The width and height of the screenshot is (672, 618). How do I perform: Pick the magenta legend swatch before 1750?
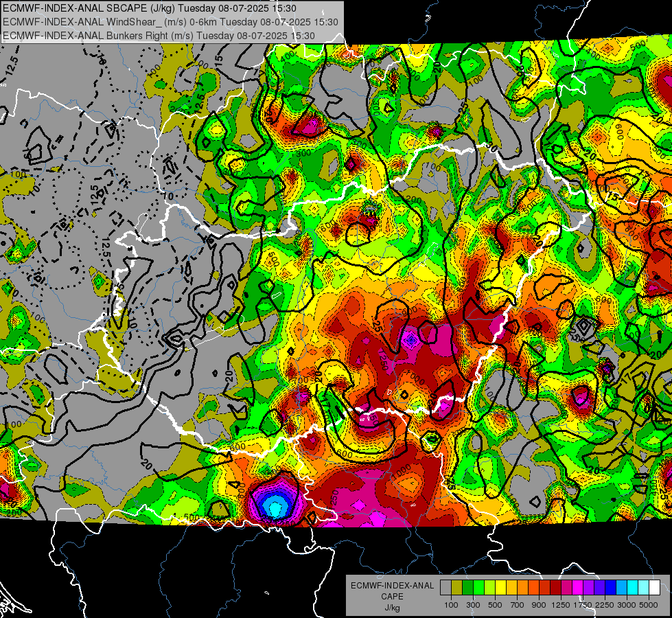(x=578, y=588)
